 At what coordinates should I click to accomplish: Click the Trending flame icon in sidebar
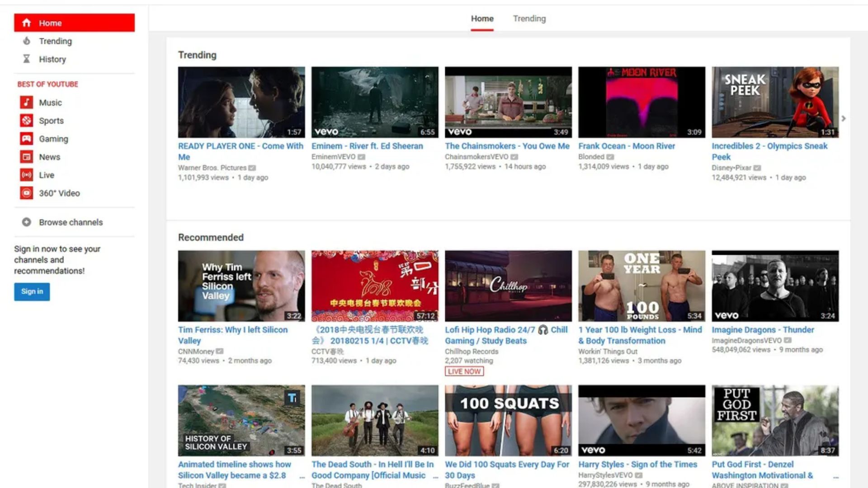[x=27, y=41]
